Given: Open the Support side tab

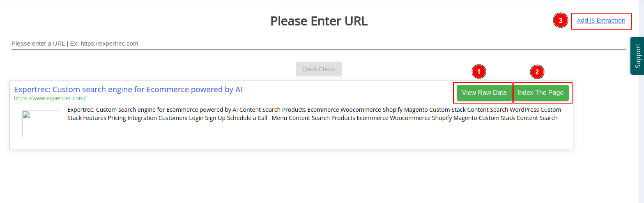Looking at the screenshot, I should (637, 56).
